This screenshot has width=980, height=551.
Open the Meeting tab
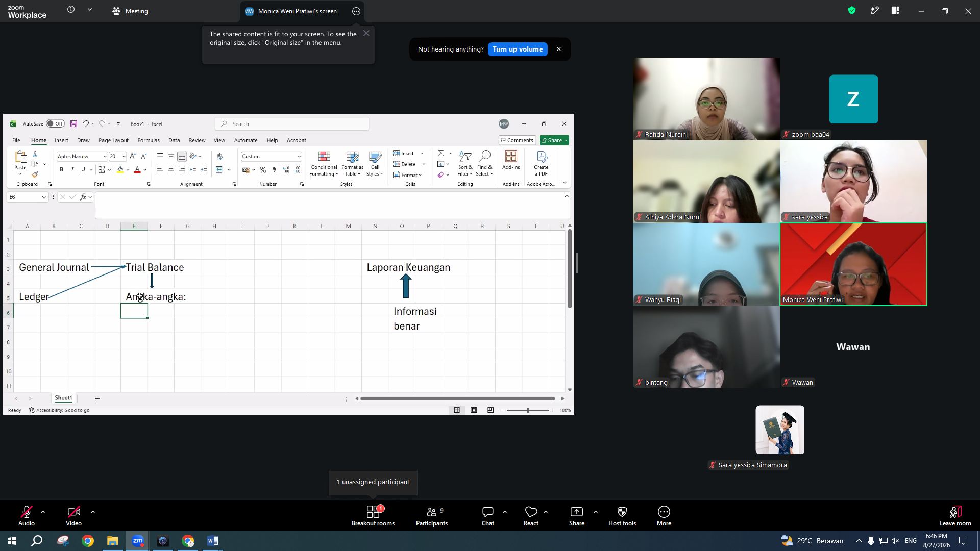131,11
